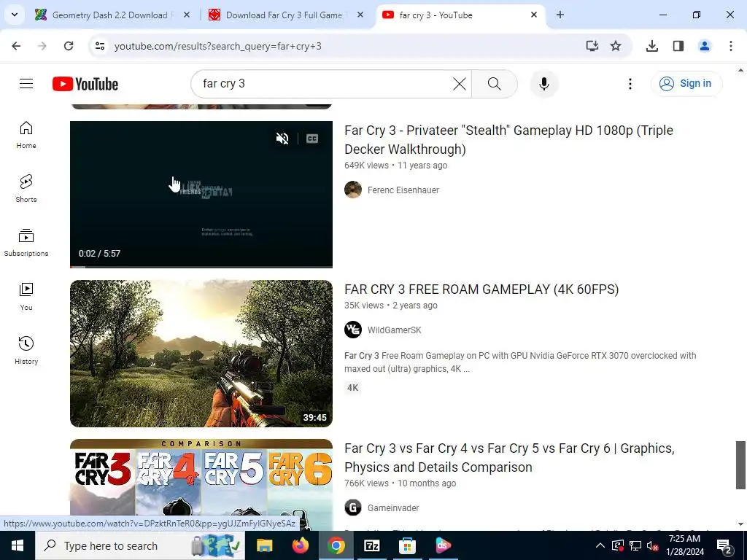The image size is (747, 560).
Task: Click Ferenc Eisenhauer channel avatar
Action: tap(353, 190)
